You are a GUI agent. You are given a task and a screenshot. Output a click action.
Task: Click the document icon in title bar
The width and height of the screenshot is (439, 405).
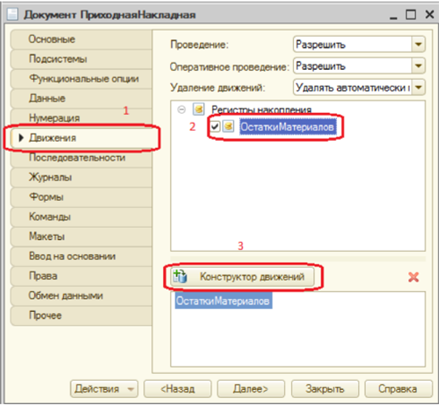12,14
